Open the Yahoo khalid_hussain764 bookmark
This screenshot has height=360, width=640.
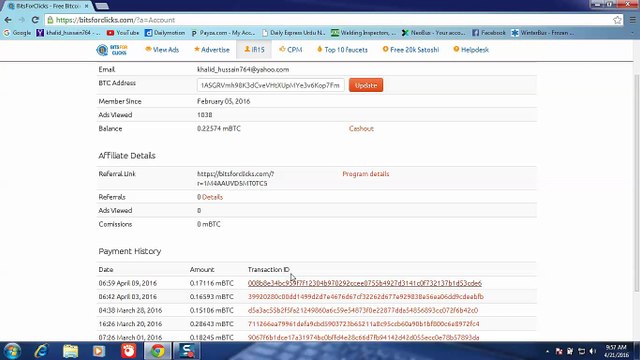click(68, 33)
